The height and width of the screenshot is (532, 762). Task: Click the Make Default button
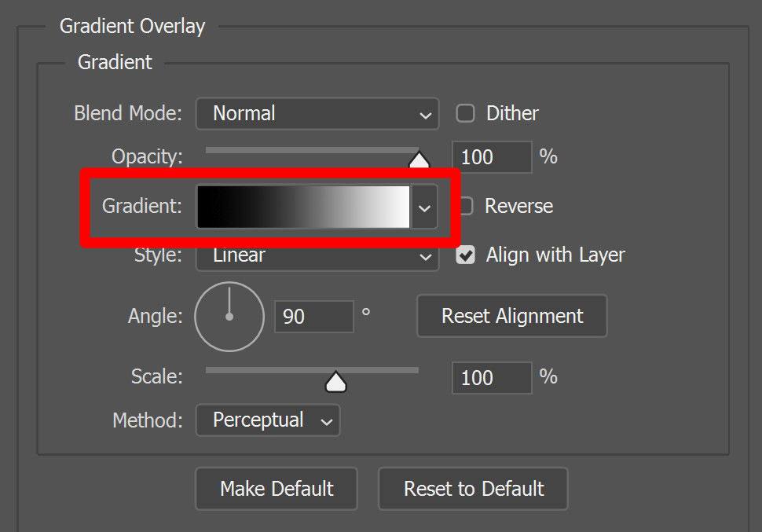[277, 489]
